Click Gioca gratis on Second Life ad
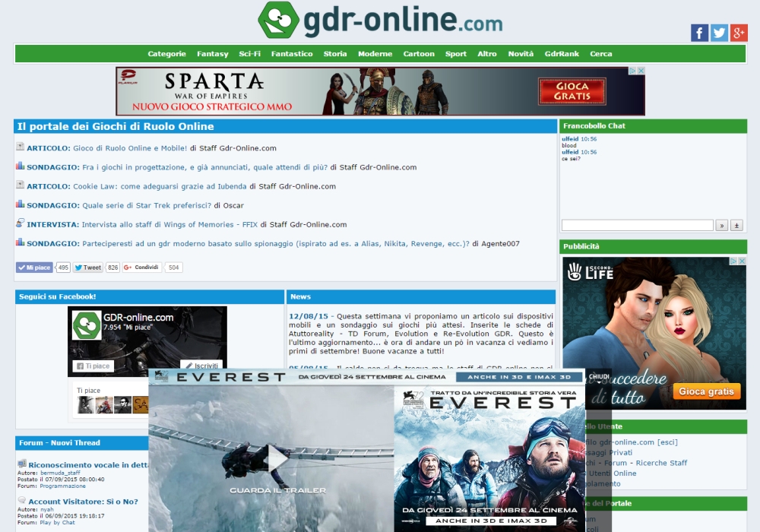The width and height of the screenshot is (760, 532). pos(706,391)
